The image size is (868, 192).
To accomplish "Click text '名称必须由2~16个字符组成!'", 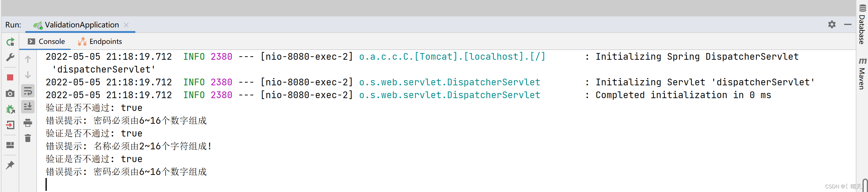I will click(153, 146).
